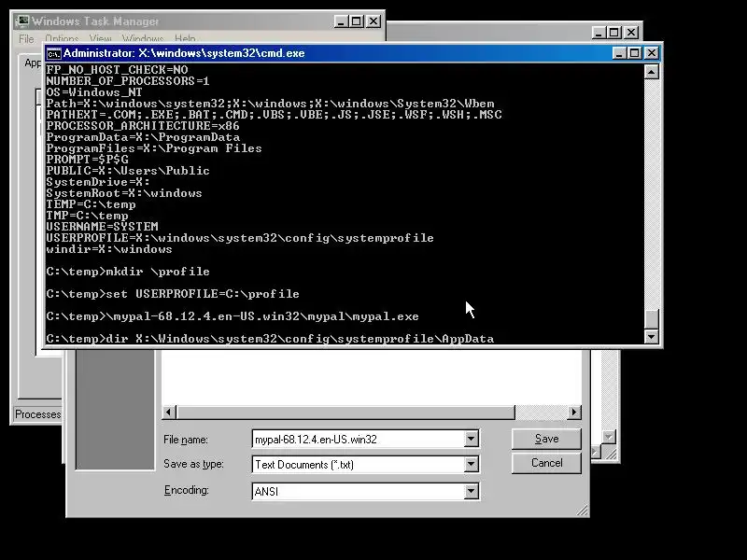
Task: Open the File menu in Task Manager
Action: (x=26, y=38)
